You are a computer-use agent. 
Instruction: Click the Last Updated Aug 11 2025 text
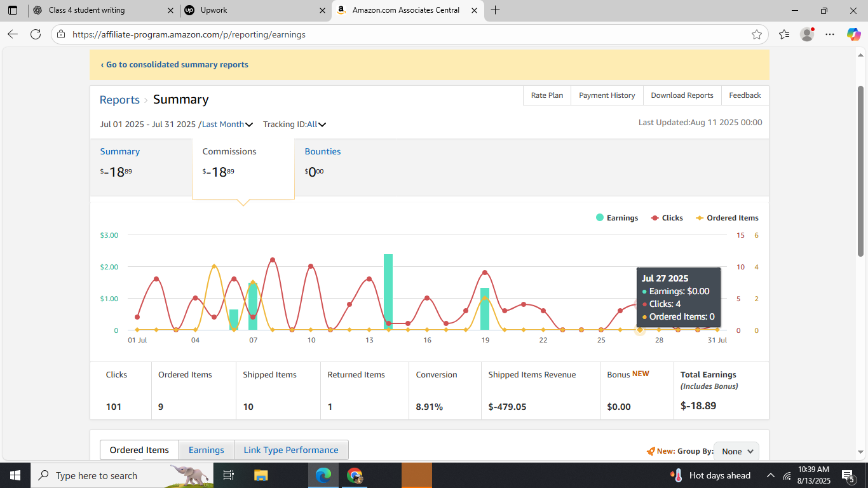click(x=700, y=123)
